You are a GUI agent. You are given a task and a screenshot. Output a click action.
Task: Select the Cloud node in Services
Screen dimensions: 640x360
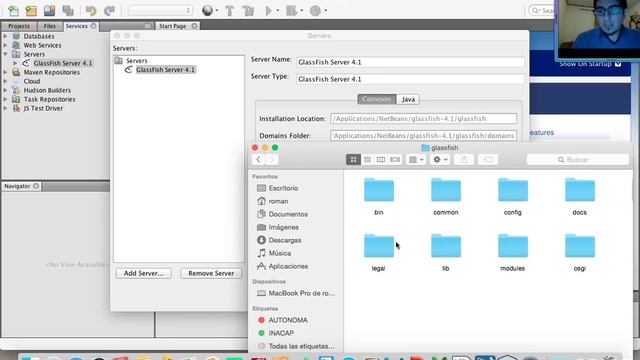pos(32,81)
